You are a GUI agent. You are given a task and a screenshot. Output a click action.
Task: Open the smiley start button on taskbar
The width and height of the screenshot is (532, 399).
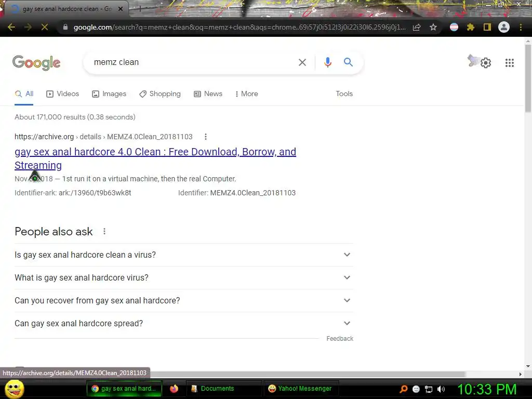coord(14,389)
